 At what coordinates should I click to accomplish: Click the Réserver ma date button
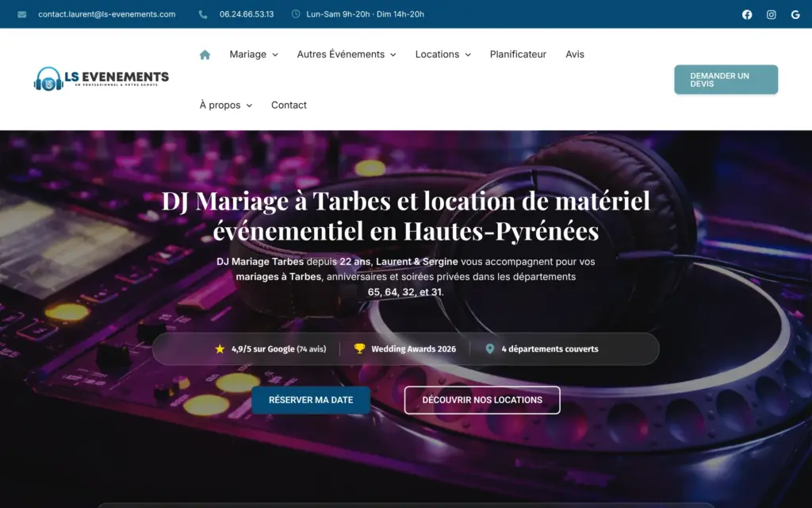311,400
